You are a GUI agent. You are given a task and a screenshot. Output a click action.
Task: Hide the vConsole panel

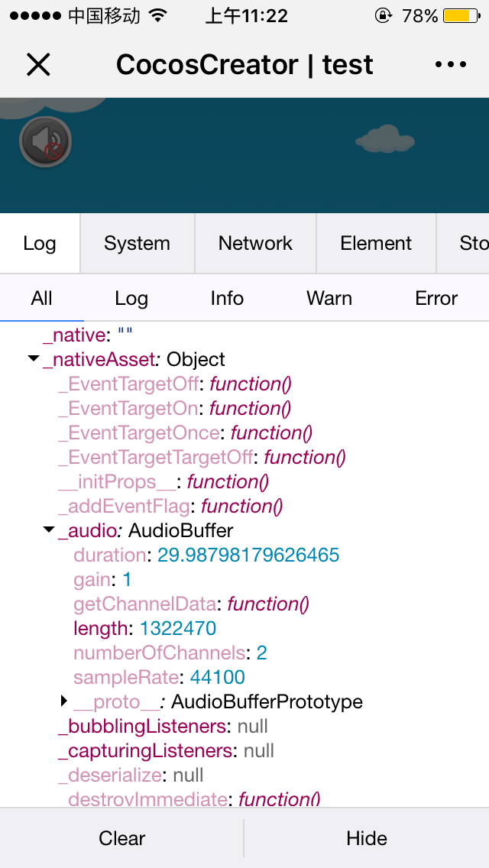[x=367, y=838]
